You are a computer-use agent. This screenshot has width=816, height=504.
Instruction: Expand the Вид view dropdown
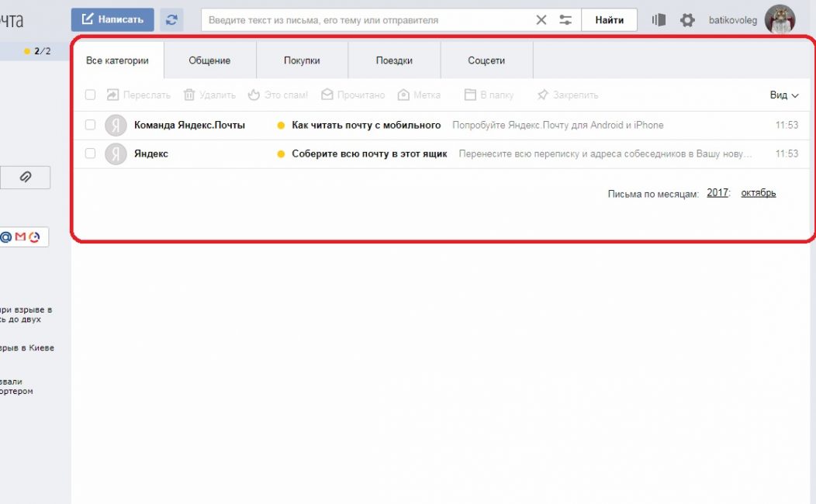pyautogui.click(x=784, y=95)
